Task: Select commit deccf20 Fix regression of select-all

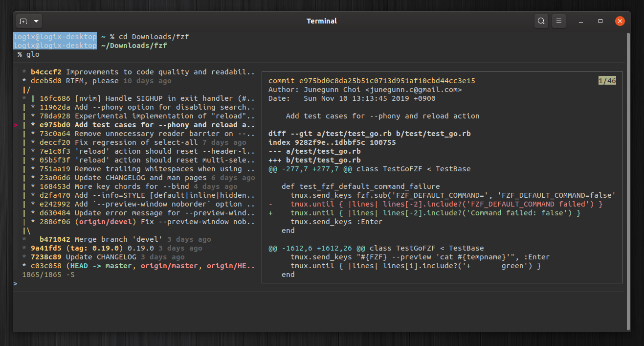Action: 134,142
